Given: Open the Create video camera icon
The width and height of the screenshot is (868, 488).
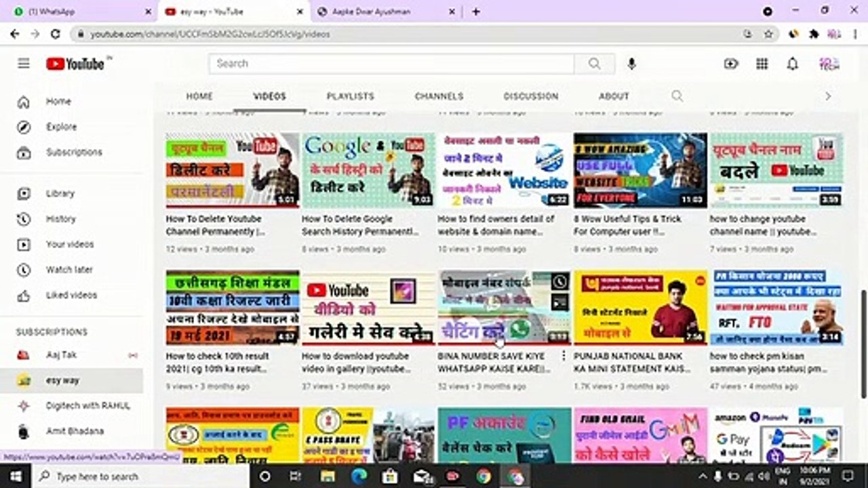Looking at the screenshot, I should (731, 64).
